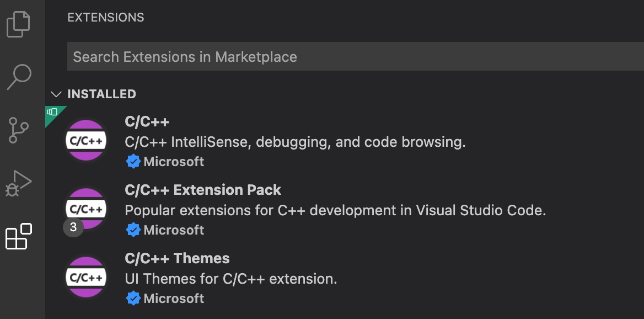644x319 pixels.
Task: Click the green remote indicator corner badge
Action: coord(53,113)
